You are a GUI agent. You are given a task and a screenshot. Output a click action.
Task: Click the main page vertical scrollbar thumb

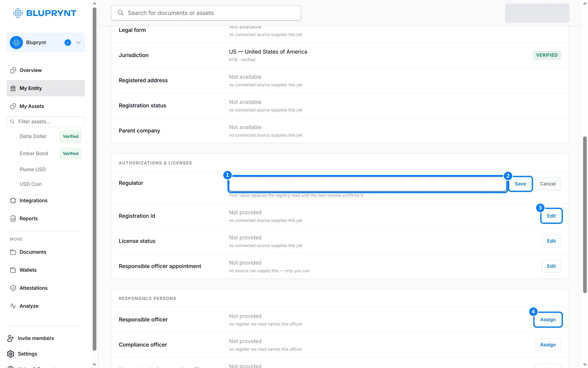pyautogui.click(x=585, y=215)
